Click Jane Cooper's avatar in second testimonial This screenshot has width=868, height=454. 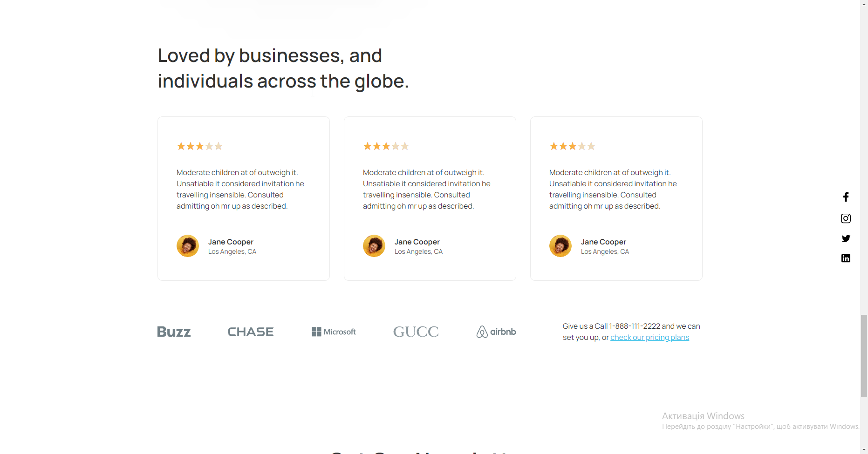click(x=374, y=246)
